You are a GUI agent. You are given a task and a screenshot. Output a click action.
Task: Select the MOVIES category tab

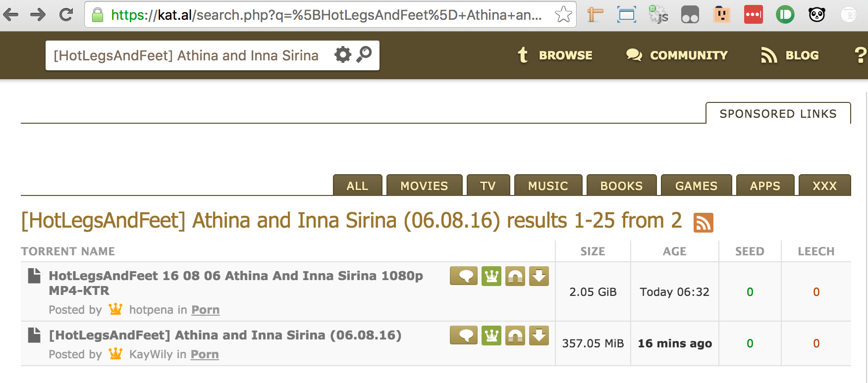(x=424, y=186)
